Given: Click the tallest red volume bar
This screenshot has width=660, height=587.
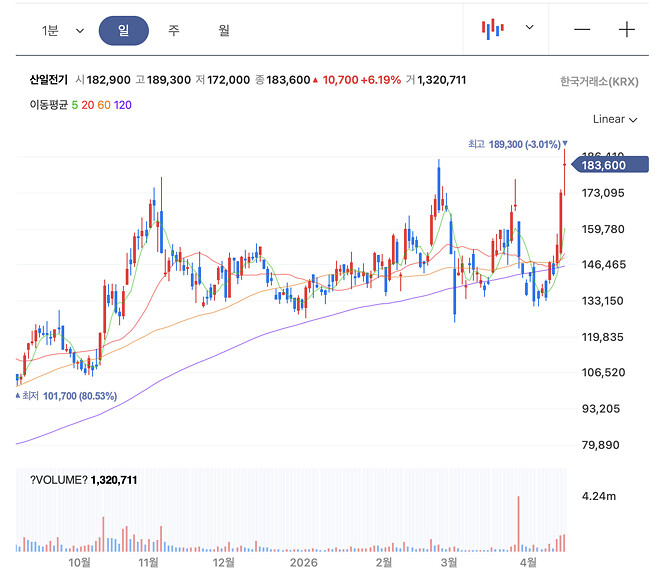Looking at the screenshot, I should pos(519,524).
